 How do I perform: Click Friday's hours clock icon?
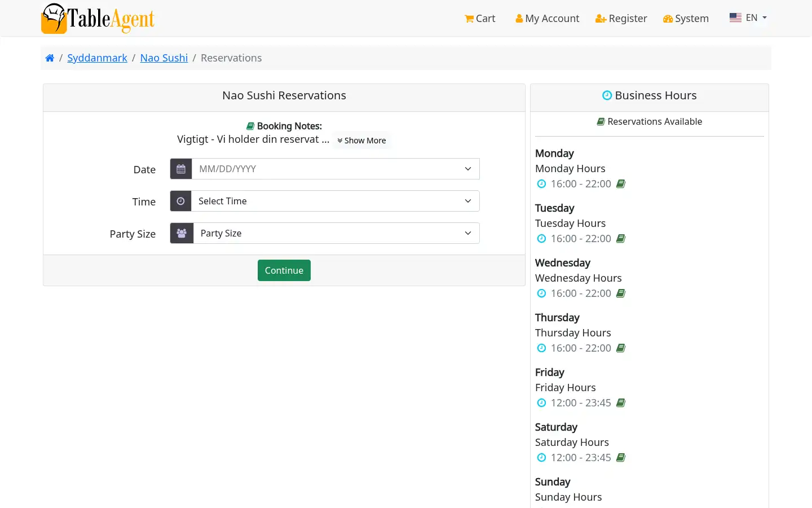tap(541, 403)
